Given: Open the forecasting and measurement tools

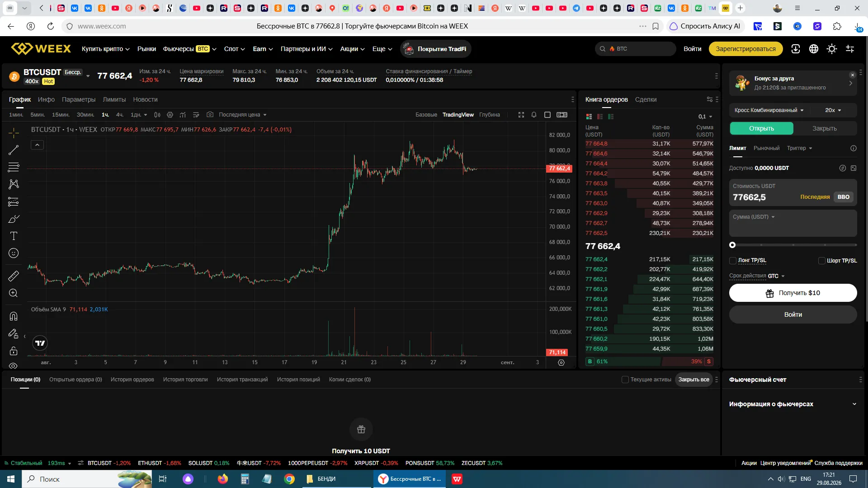Looking at the screenshot, I should pyautogui.click(x=14, y=202).
